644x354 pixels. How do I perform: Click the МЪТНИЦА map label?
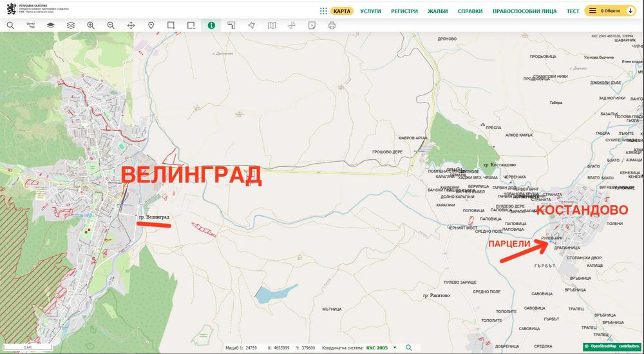332,309
